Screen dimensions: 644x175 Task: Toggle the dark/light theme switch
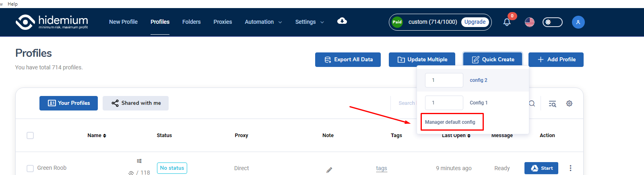pyautogui.click(x=552, y=22)
